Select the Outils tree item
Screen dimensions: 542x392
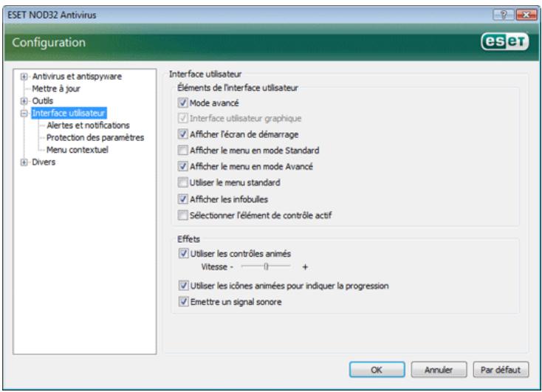pyautogui.click(x=43, y=101)
